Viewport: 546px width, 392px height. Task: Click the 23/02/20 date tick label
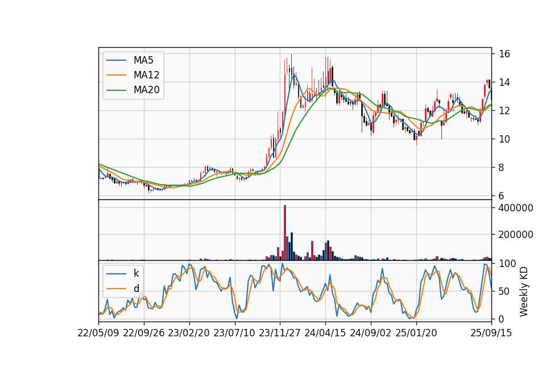(x=189, y=333)
